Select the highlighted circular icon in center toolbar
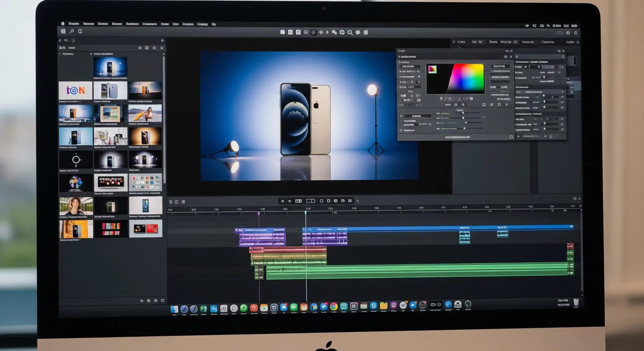 coord(313,32)
